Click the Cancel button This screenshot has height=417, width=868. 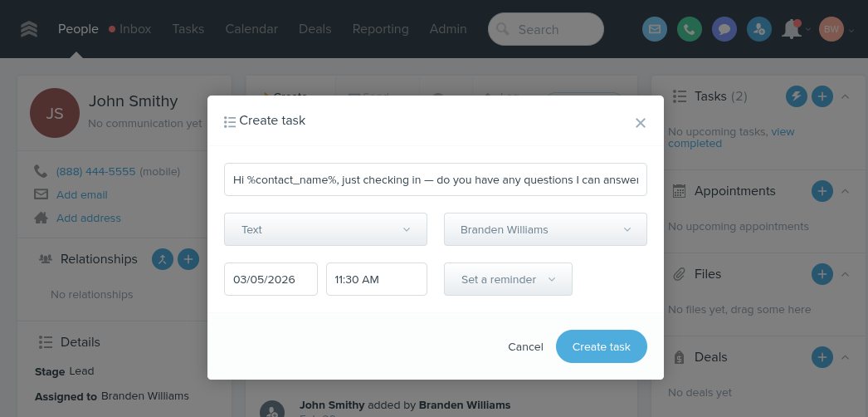pos(525,346)
